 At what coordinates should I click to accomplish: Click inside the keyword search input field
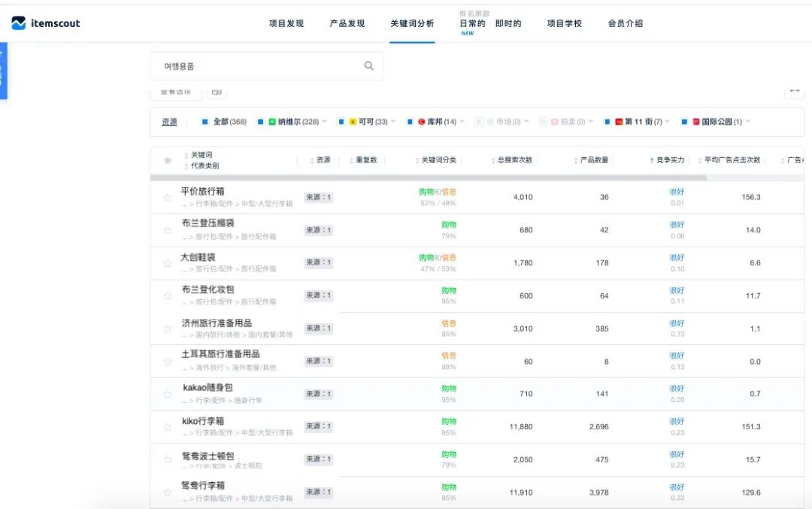tap(248, 65)
